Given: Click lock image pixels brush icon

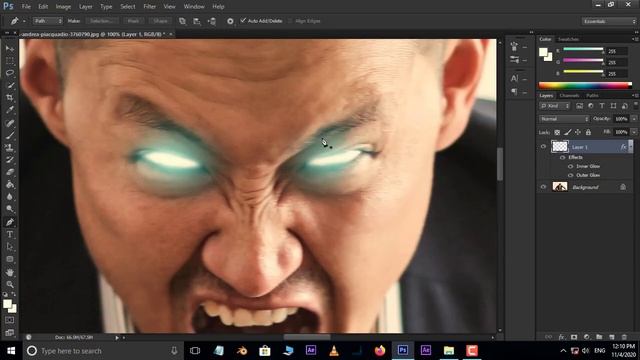Looking at the screenshot, I should (x=568, y=132).
